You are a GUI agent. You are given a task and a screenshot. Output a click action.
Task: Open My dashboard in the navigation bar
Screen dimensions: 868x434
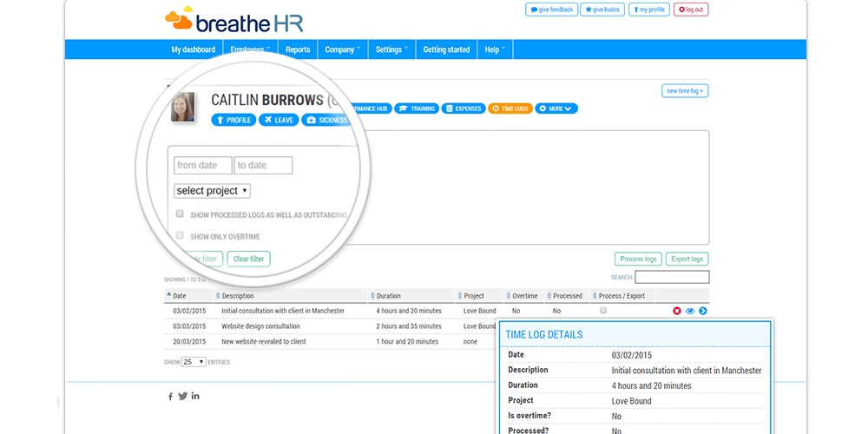(x=194, y=49)
